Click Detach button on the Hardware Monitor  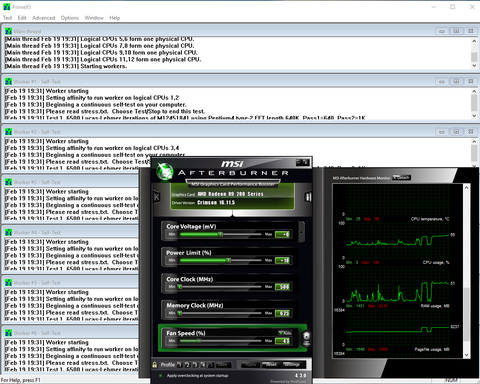pyautogui.click(x=401, y=178)
